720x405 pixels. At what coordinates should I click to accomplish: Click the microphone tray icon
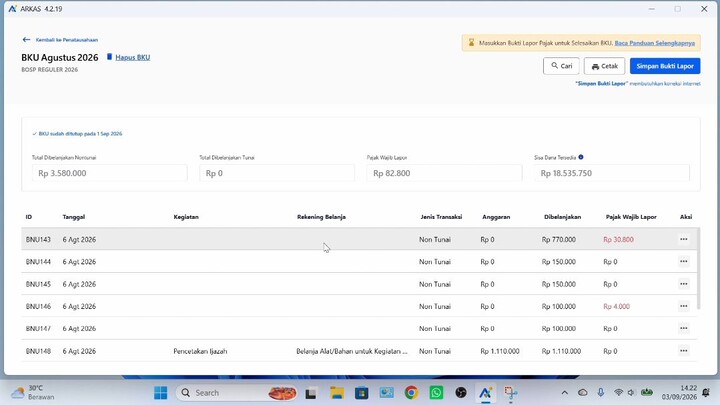pyautogui.click(x=601, y=393)
